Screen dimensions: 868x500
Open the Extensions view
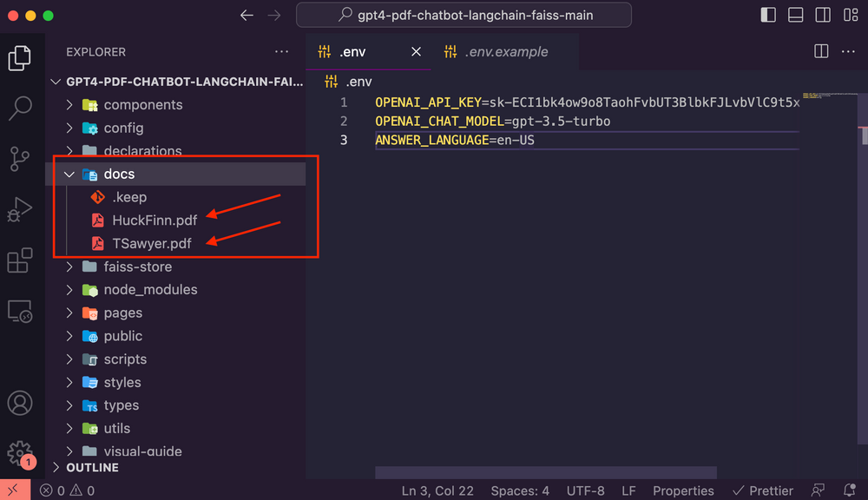click(21, 260)
